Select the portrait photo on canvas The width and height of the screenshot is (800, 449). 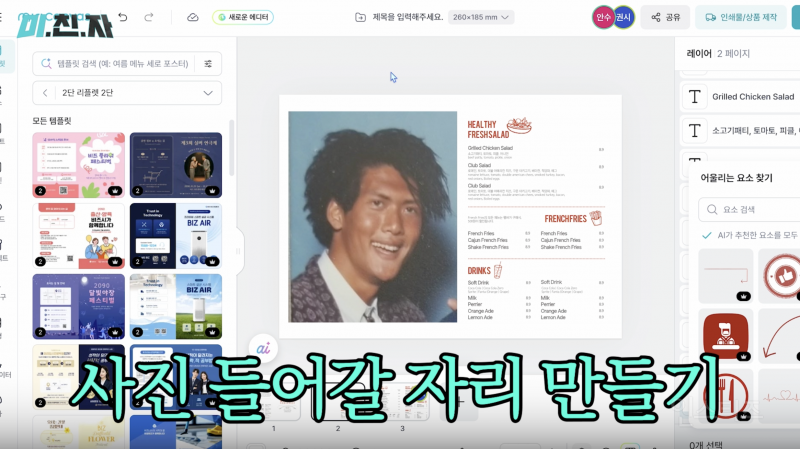point(372,217)
